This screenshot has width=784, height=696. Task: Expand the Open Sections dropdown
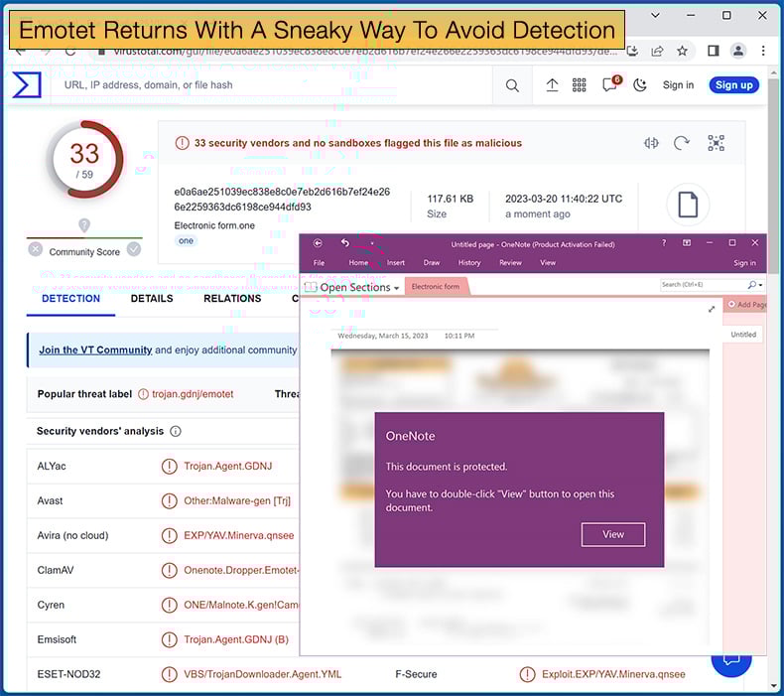coord(353,287)
